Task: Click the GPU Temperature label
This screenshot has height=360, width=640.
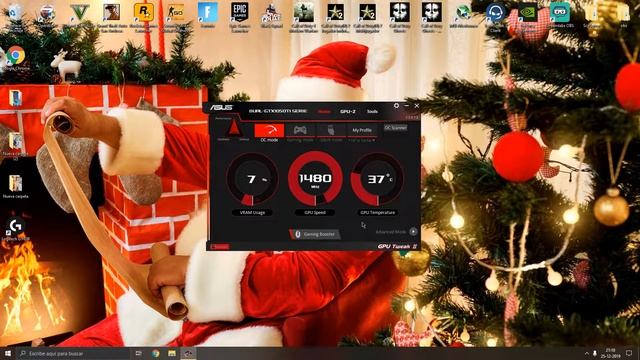Action: click(377, 213)
